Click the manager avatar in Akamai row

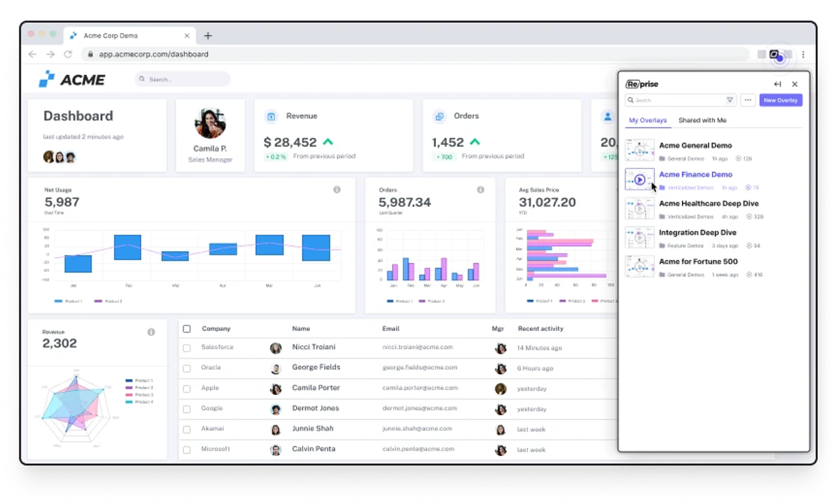tap(500, 430)
